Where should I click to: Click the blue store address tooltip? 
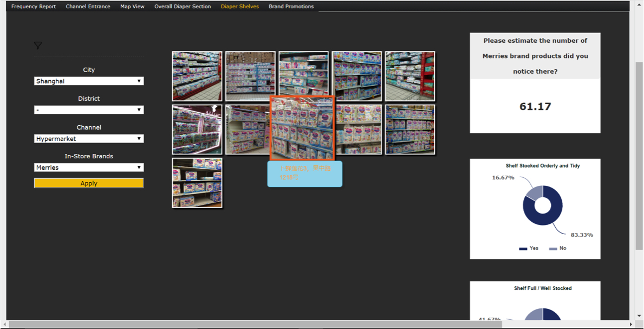[x=305, y=174]
